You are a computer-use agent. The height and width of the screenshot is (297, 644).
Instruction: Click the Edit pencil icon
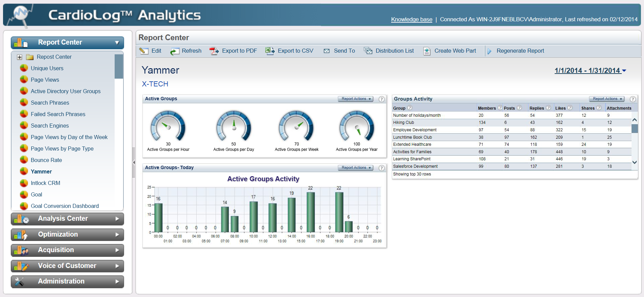pyautogui.click(x=144, y=51)
